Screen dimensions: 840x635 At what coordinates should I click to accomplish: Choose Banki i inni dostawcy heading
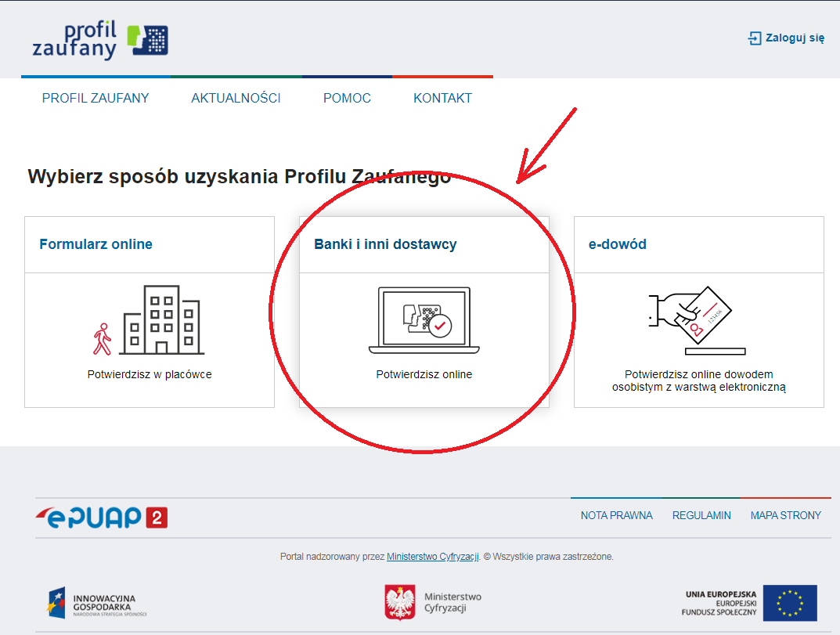point(385,244)
